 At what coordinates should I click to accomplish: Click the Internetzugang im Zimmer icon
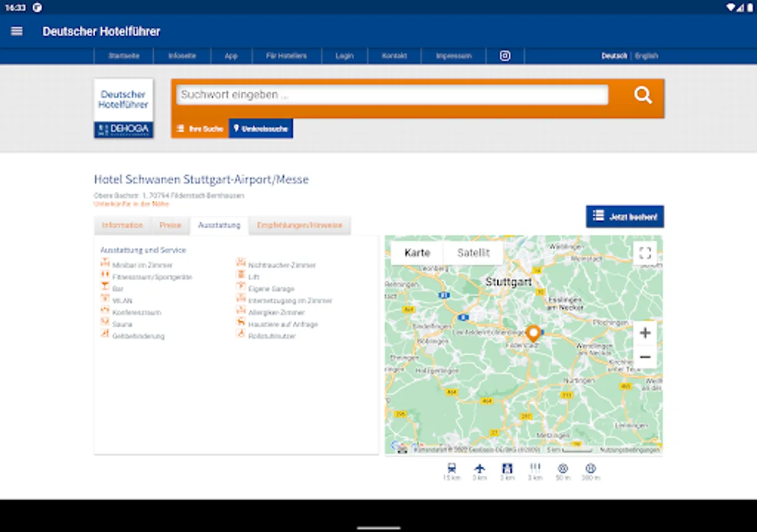click(x=241, y=299)
